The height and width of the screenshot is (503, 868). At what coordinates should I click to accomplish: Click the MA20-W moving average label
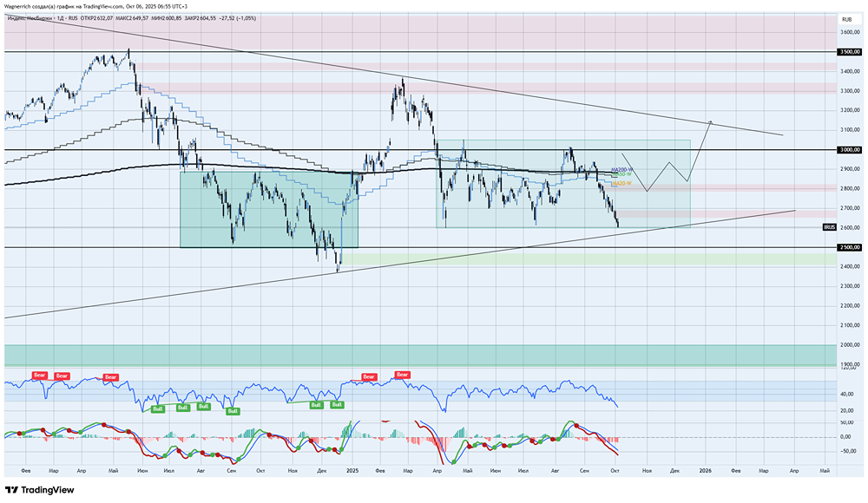pos(621,183)
